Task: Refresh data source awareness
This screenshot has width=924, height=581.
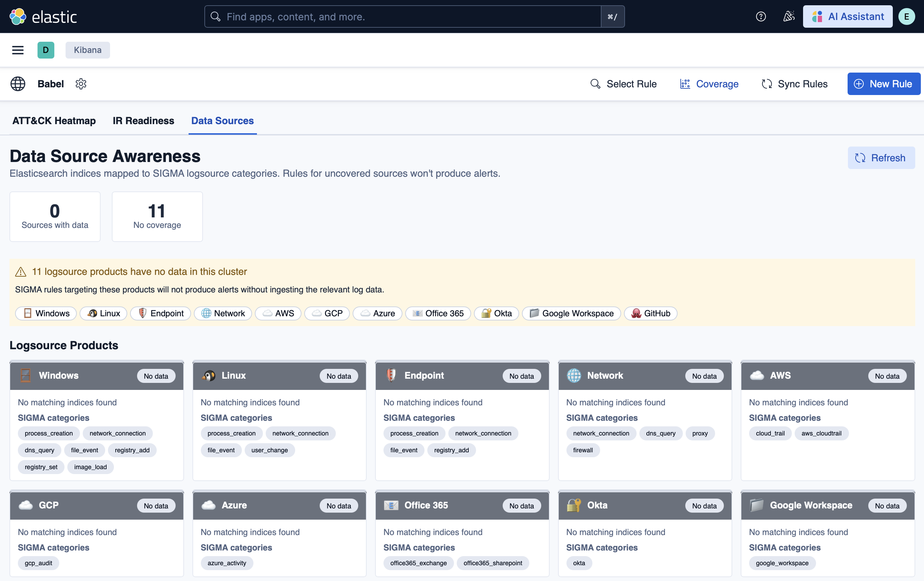Action: coord(881,158)
